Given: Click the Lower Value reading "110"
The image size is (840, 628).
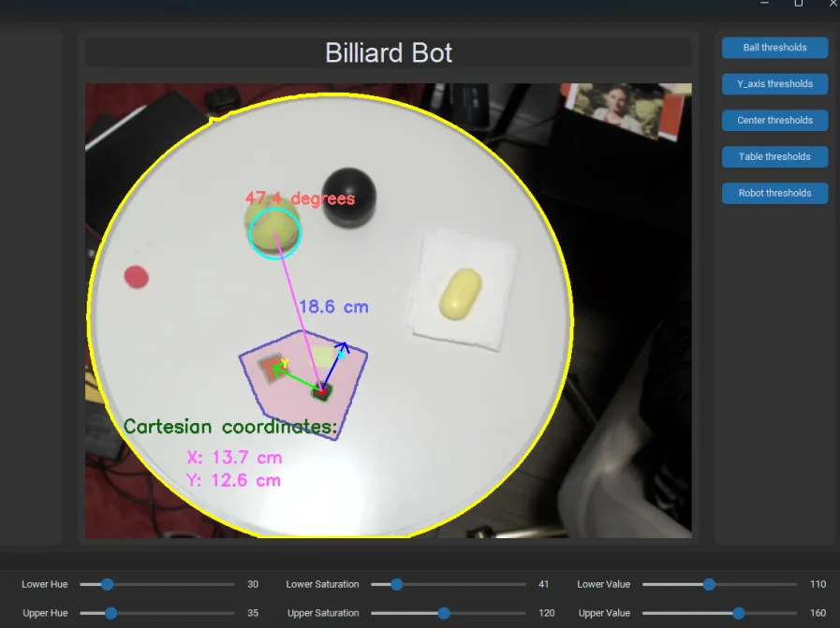Looking at the screenshot, I should click(x=818, y=584).
